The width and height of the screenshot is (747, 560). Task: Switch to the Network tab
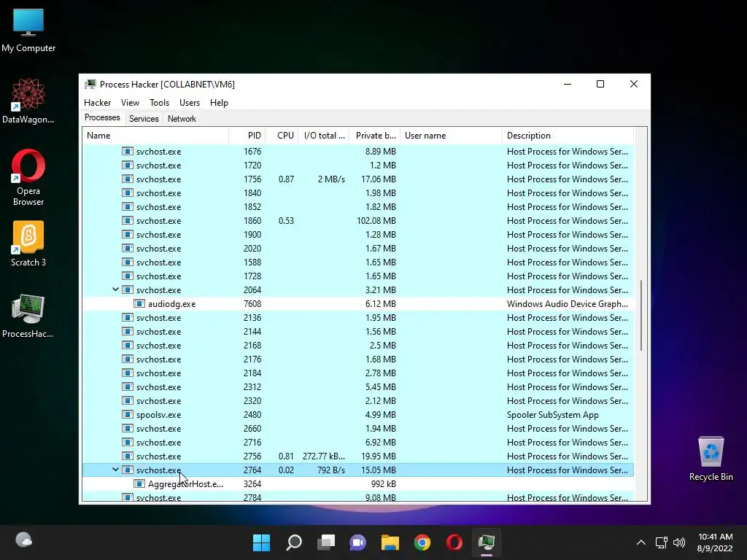pos(182,119)
